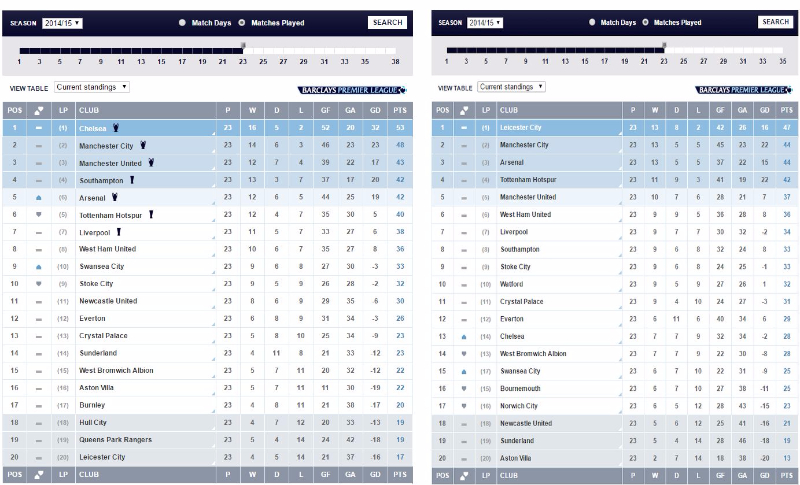Select Matches Played radio in the Leicester-led panel
The width and height of the screenshot is (800, 485).
click(646, 22)
